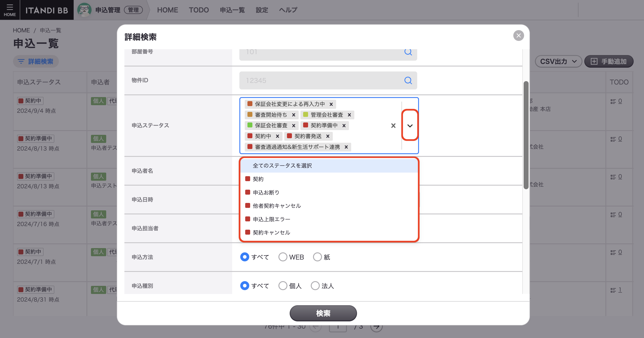
Task: Choose 他者契約キャンセル from status list
Action: point(329,206)
